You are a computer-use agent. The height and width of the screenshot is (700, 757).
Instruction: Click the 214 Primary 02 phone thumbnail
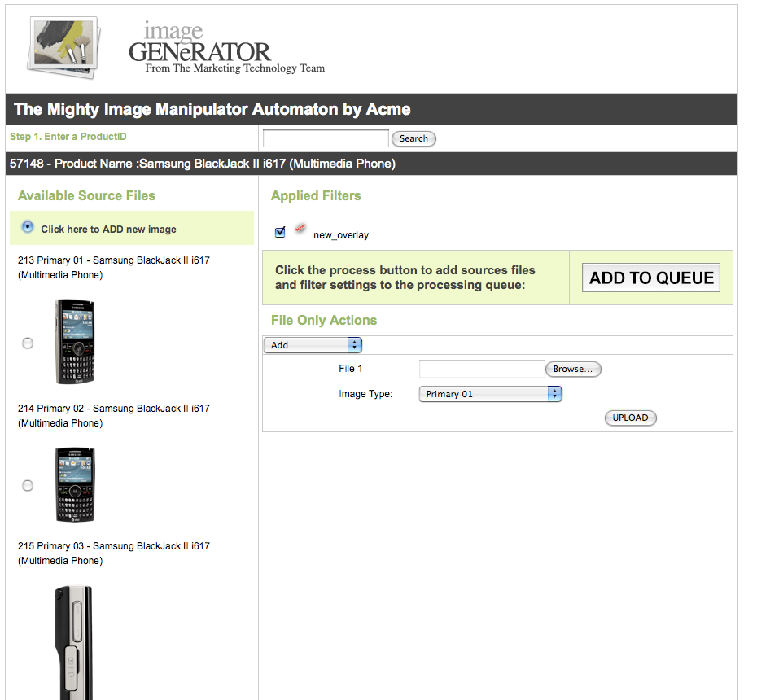(75, 484)
